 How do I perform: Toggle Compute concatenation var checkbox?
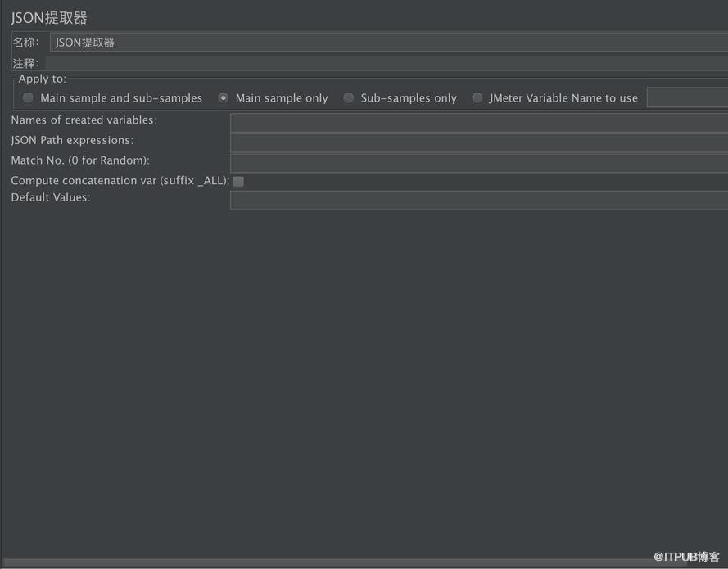point(238,181)
